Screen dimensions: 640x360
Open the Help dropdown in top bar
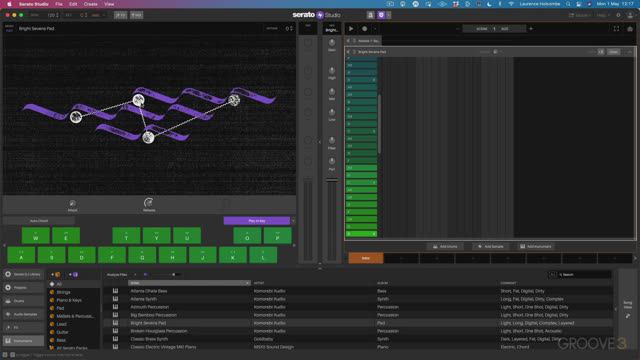click(602, 15)
